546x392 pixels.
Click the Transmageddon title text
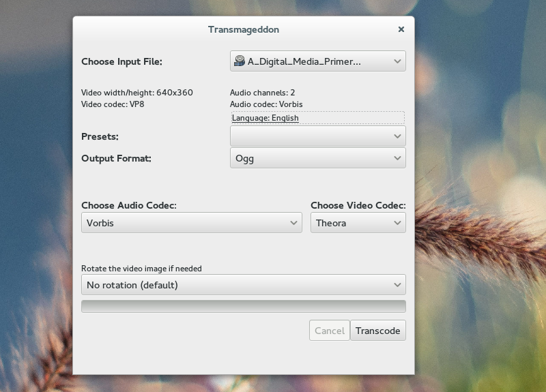pos(244,29)
